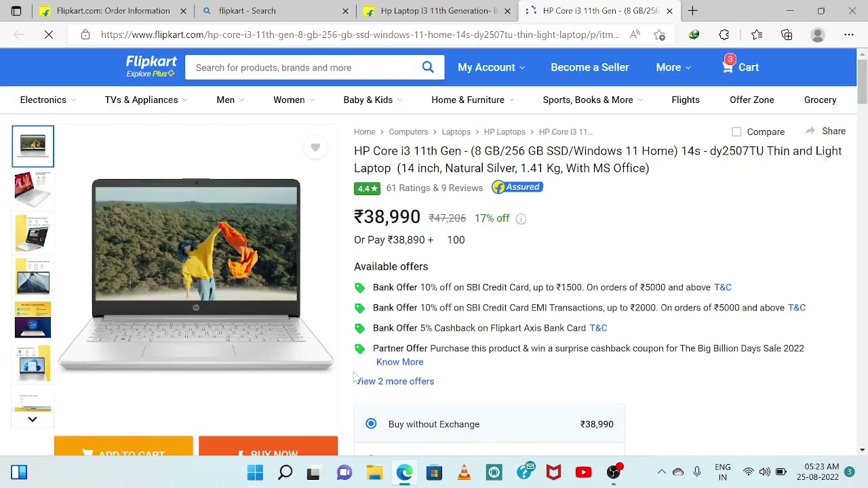The image size is (868, 488).
Task: Click the page vertical scrollbar
Action: (862, 82)
